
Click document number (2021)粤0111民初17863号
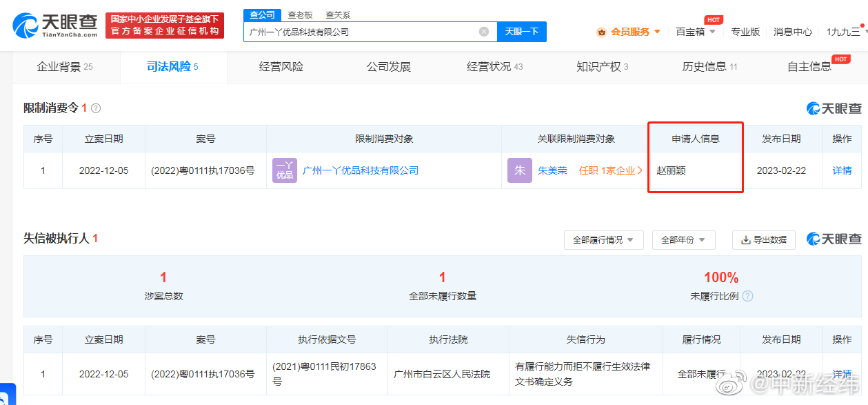pyautogui.click(x=324, y=374)
